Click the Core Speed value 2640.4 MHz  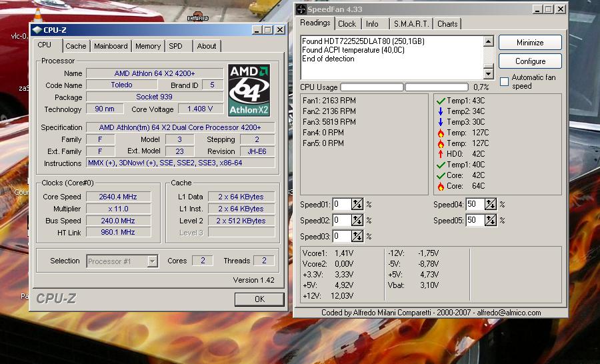click(x=118, y=197)
